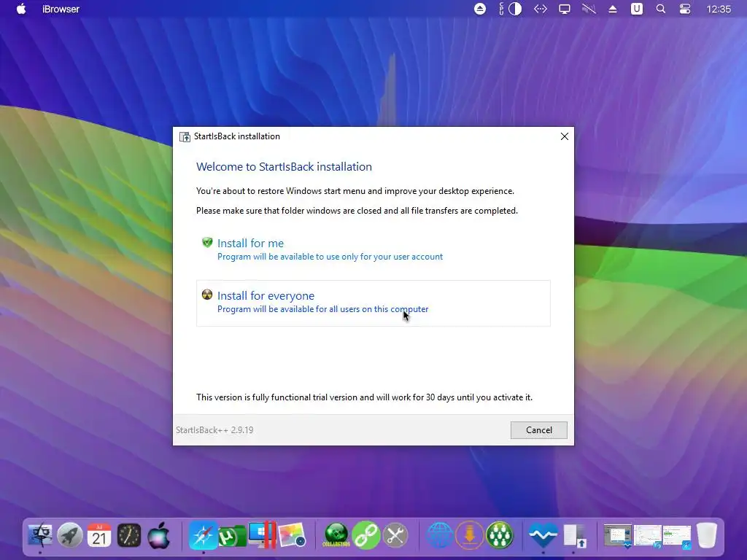Select the last minimized window thumbnail before Trash
Viewport: 747px width, 560px height.
(x=676, y=537)
